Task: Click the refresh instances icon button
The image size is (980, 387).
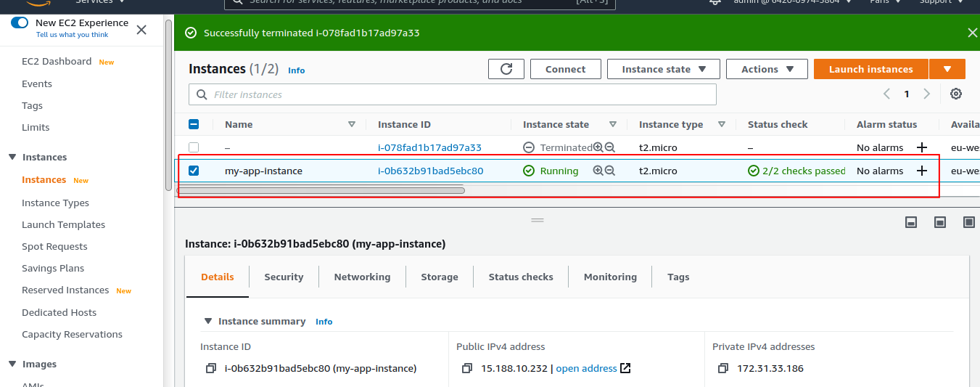Action: [506, 69]
